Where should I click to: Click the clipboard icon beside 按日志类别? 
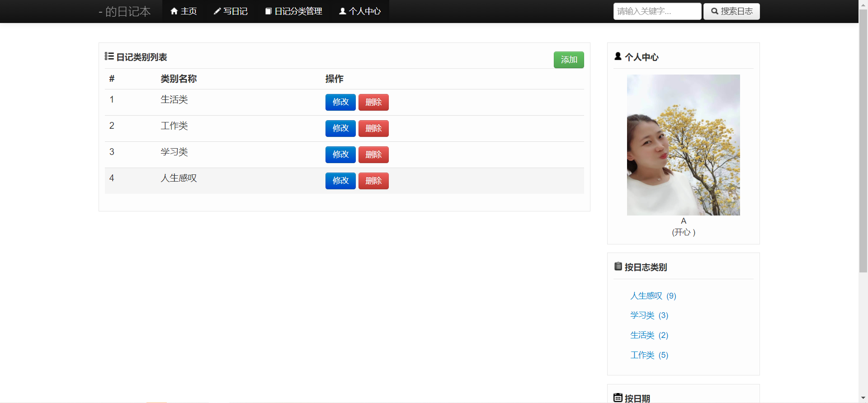pyautogui.click(x=618, y=267)
